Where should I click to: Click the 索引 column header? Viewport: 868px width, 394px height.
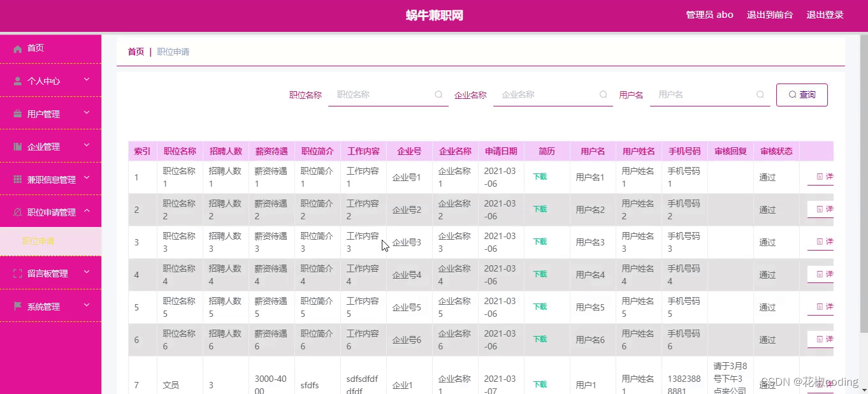pyautogui.click(x=142, y=151)
